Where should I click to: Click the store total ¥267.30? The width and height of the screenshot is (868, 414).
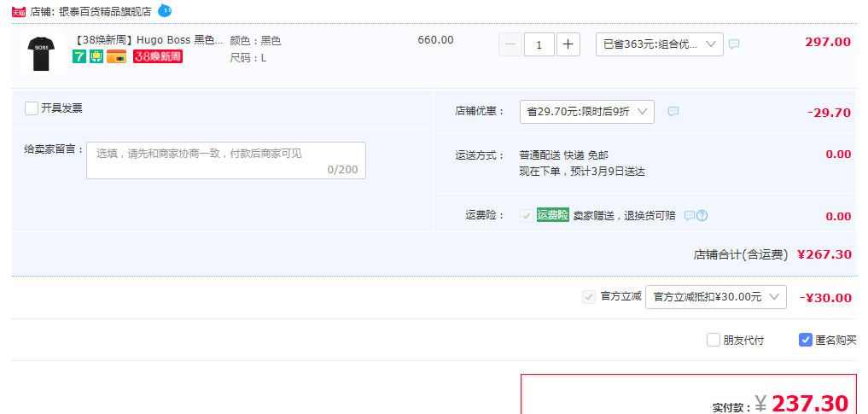(824, 254)
